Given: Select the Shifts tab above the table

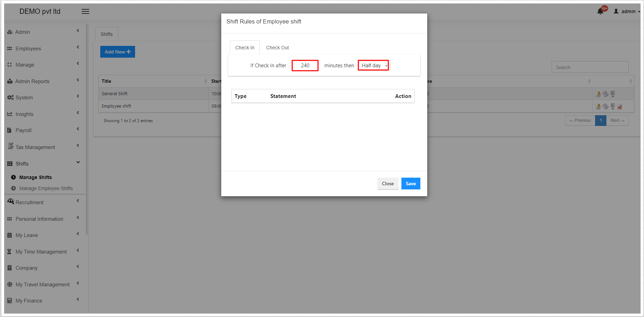Looking at the screenshot, I should pos(106,34).
